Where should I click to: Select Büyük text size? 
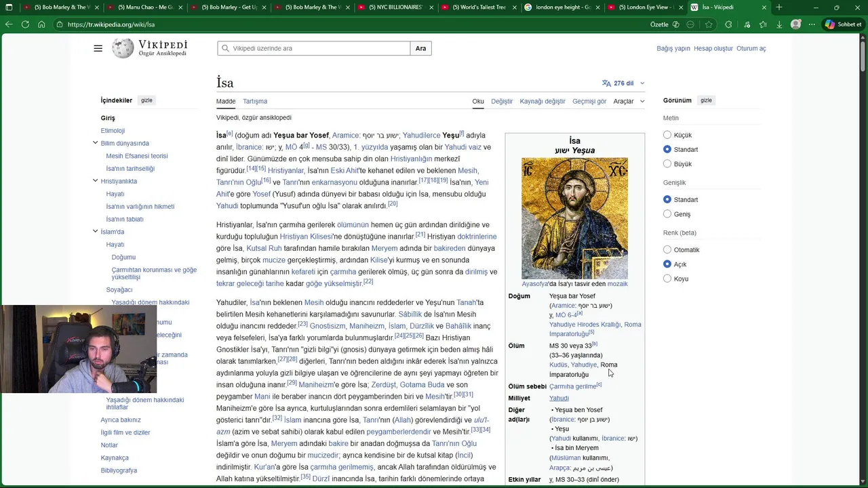point(667,164)
